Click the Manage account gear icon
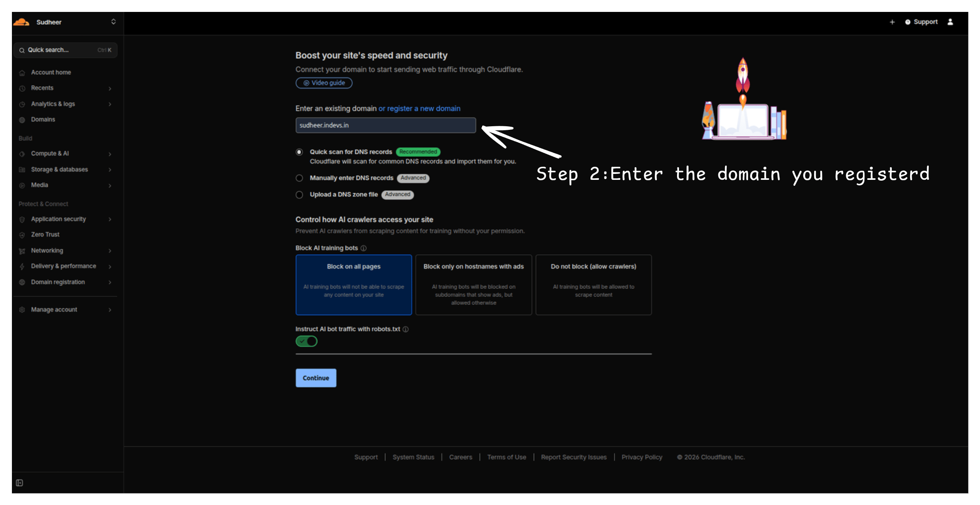Viewport: 980px width, 505px height. (22, 310)
